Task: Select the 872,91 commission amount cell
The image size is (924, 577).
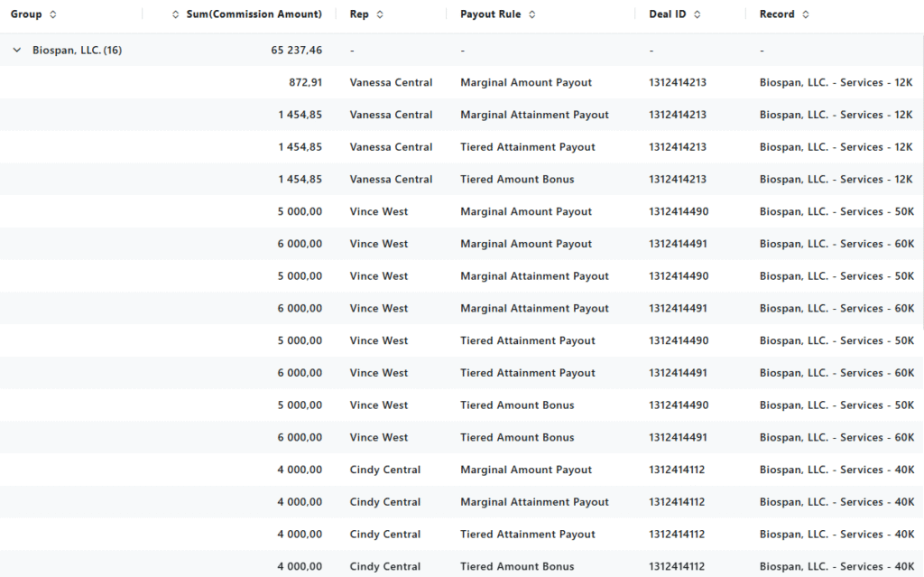Action: pyautogui.click(x=305, y=83)
